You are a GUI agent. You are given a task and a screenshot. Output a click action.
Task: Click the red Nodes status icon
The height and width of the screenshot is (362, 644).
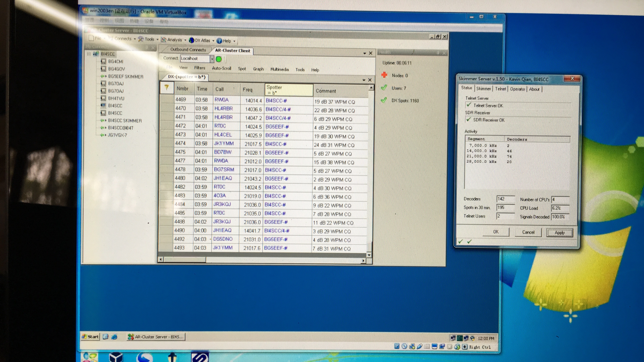click(384, 75)
